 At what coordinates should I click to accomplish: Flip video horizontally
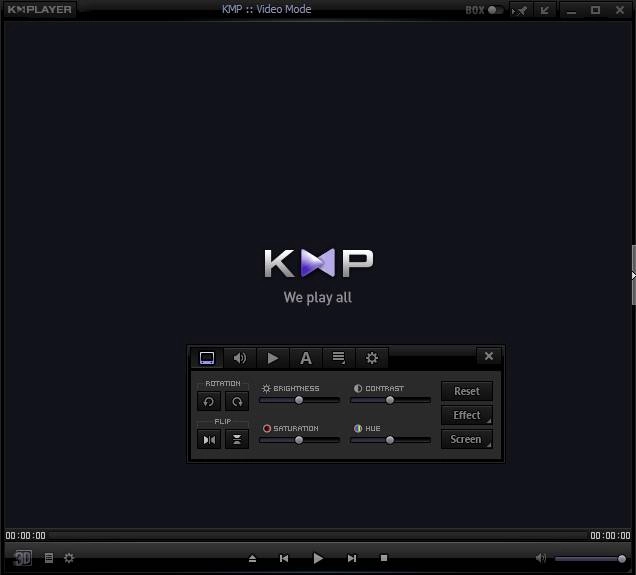coord(209,440)
